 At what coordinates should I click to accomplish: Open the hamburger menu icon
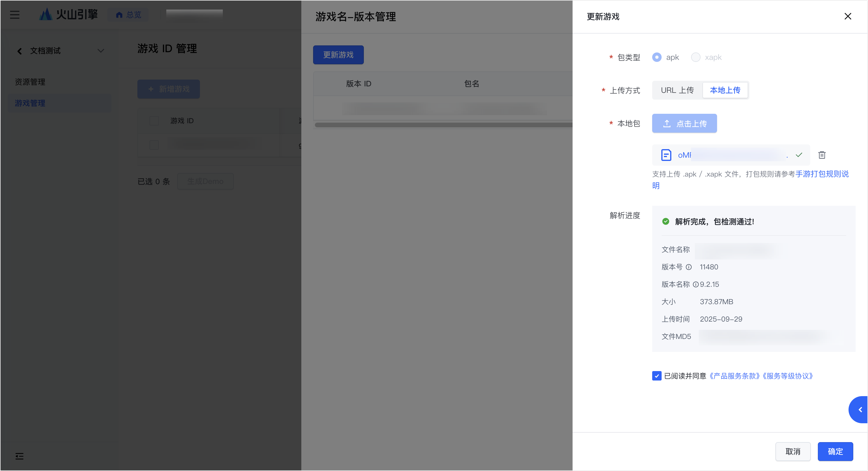point(14,14)
